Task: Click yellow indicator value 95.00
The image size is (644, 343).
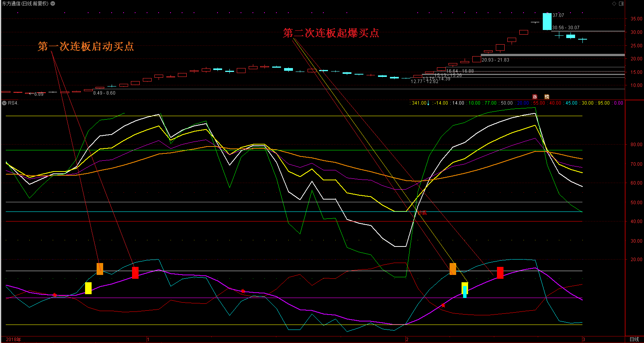Action: [x=604, y=103]
